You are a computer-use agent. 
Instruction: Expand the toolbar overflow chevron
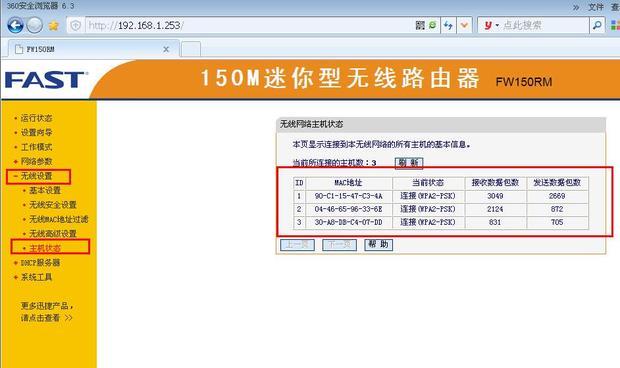(576, 7)
